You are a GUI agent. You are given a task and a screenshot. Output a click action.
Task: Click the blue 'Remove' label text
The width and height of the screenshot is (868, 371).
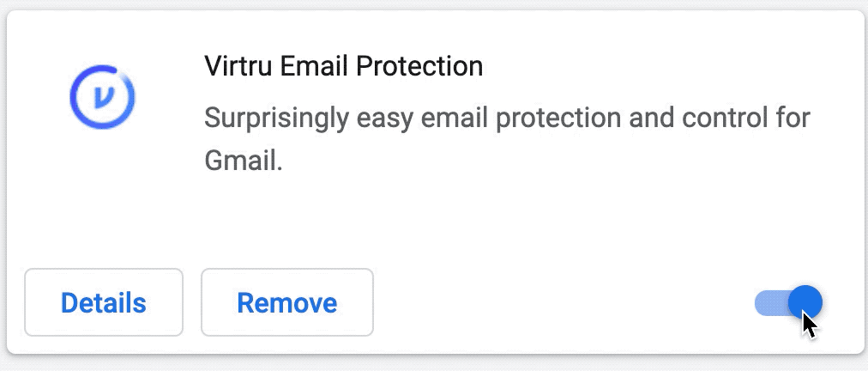287,303
